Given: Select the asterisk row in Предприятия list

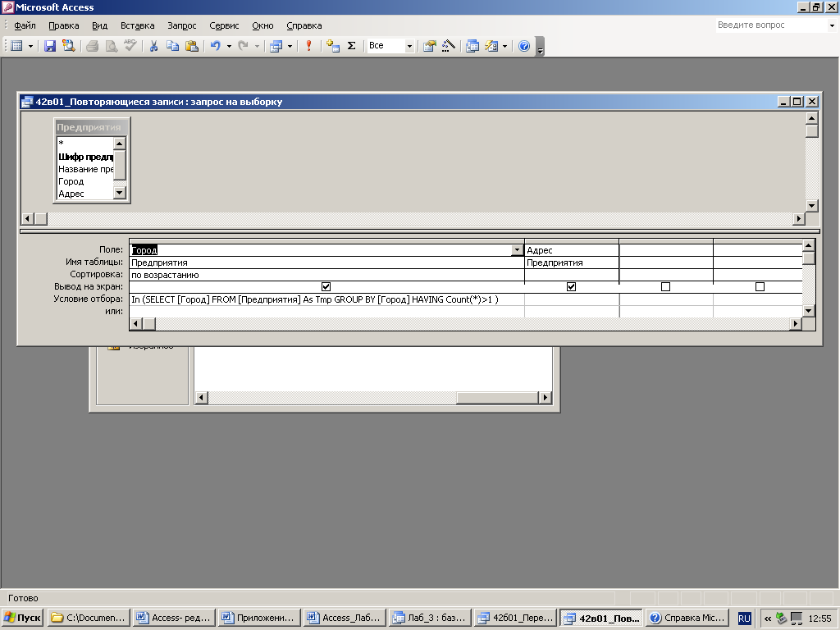Looking at the screenshot, I should click(x=85, y=143).
